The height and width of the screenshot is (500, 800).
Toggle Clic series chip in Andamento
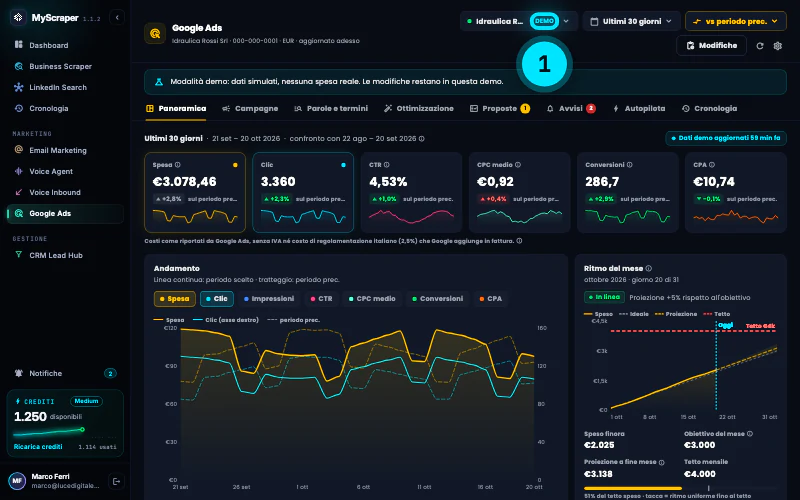[x=217, y=299]
